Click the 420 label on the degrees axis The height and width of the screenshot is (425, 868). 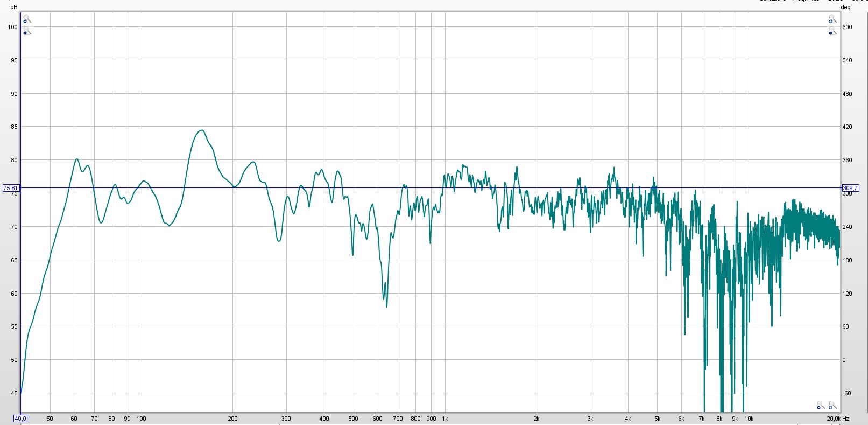tap(847, 127)
